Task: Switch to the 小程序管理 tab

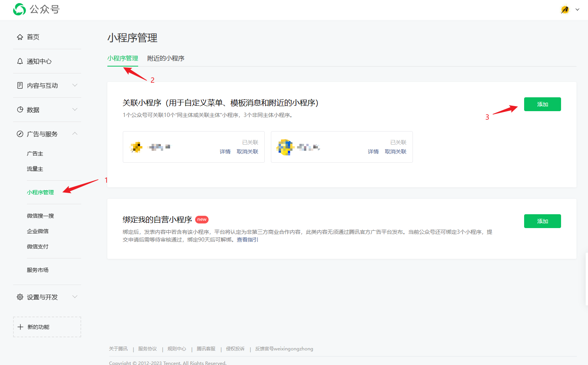Action: [x=123, y=58]
